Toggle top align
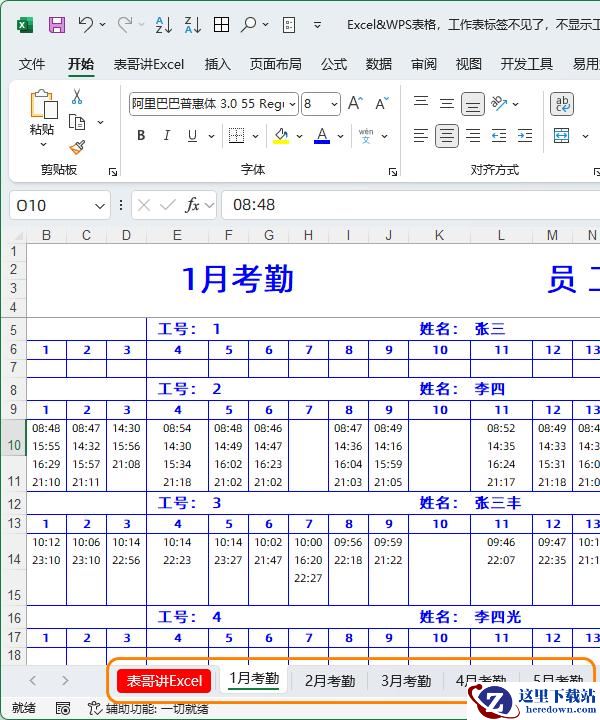600x720 pixels. [421, 102]
